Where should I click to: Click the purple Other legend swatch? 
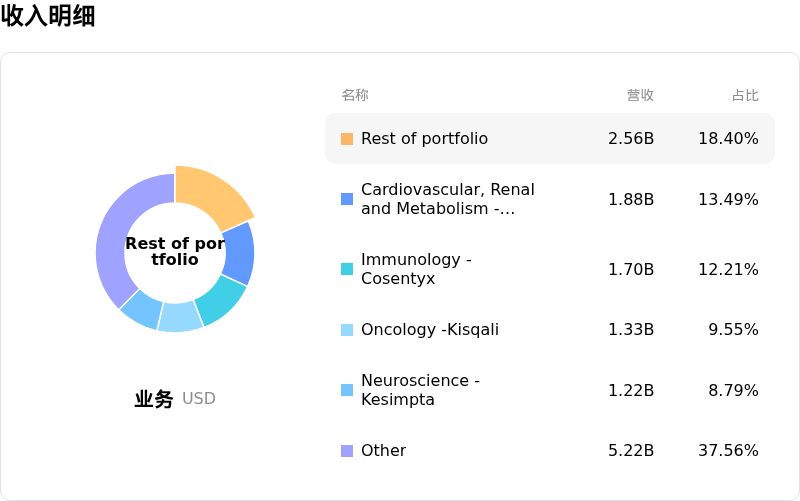coord(347,451)
